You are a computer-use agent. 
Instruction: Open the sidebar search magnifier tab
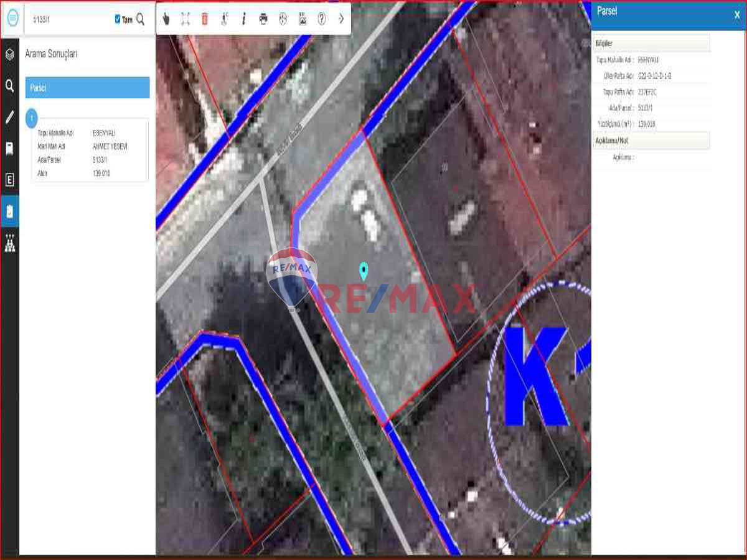[x=10, y=86]
